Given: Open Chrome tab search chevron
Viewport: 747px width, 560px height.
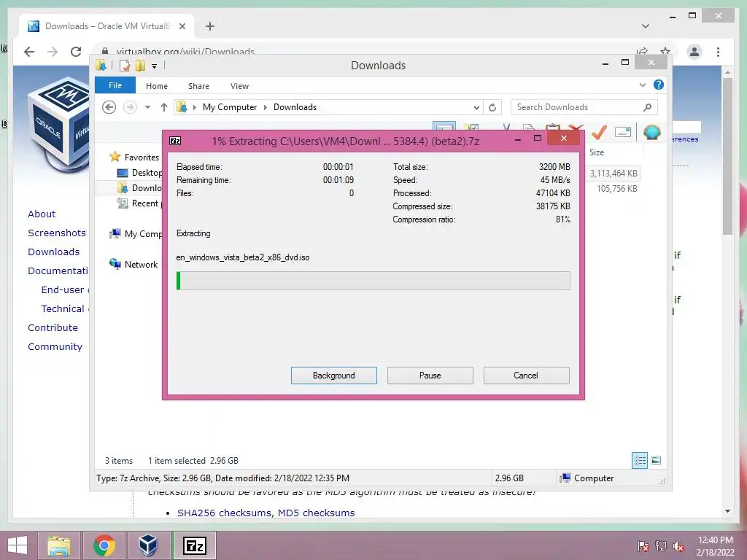Looking at the screenshot, I should point(646,26).
